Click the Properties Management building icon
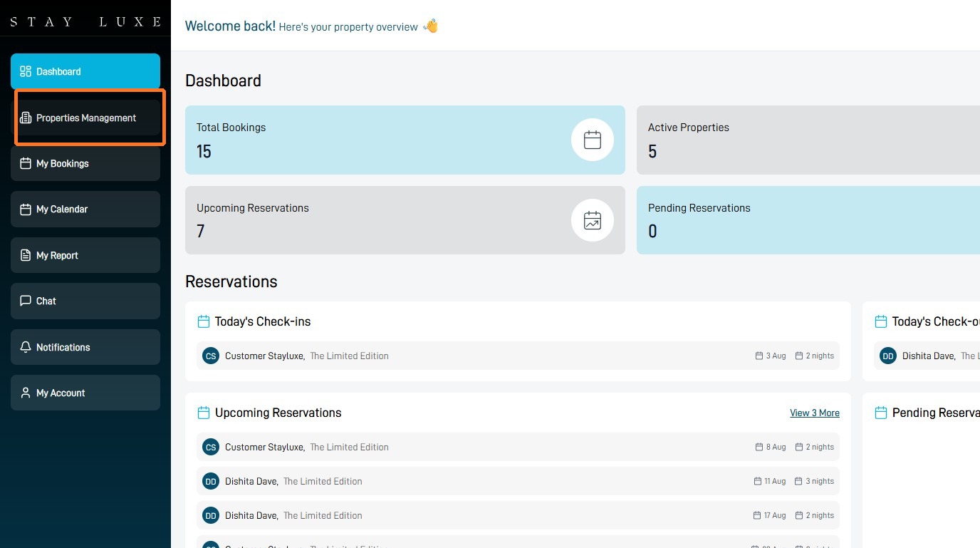The height and width of the screenshot is (548, 980). [26, 118]
